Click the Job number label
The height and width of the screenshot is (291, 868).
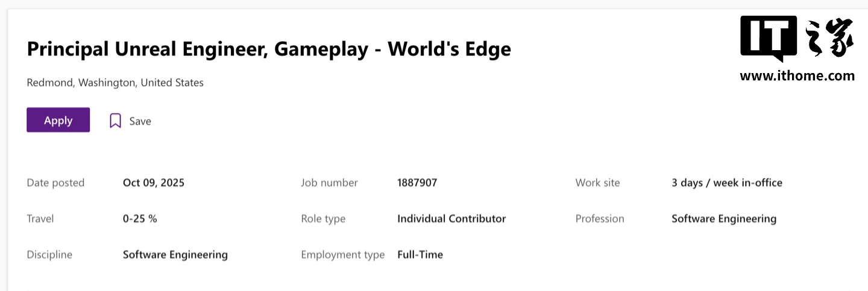pos(329,183)
